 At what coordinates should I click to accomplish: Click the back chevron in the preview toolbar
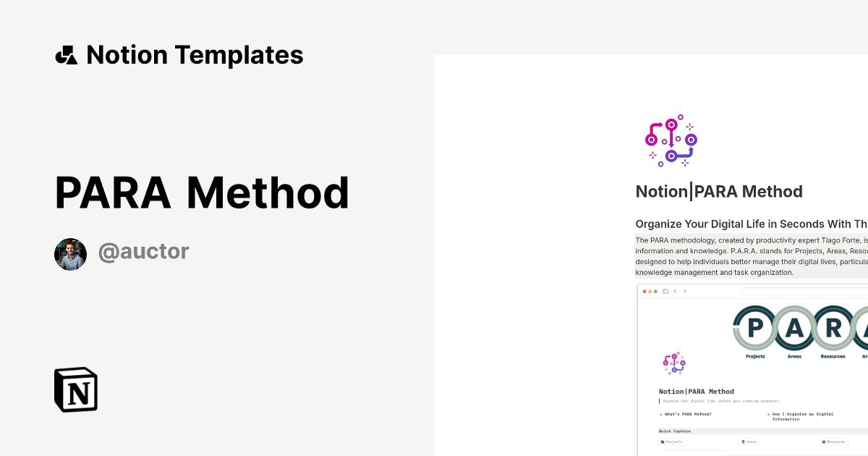point(675,291)
